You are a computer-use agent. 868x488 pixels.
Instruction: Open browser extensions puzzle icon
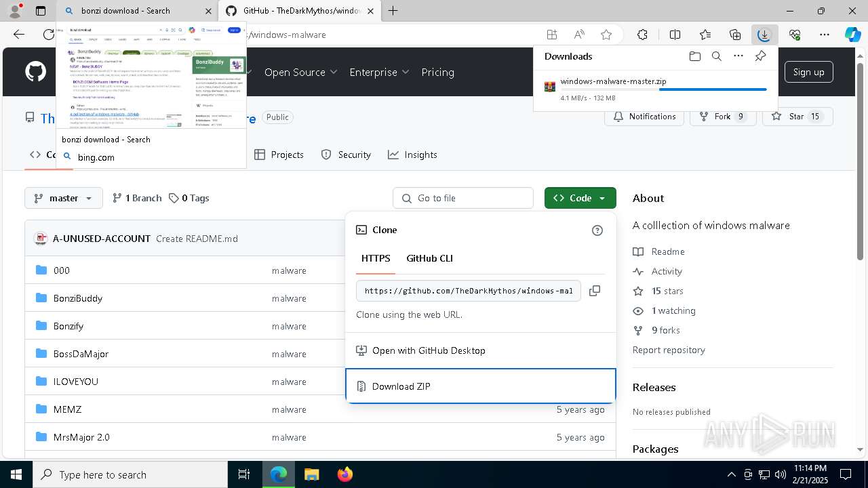[x=642, y=35]
